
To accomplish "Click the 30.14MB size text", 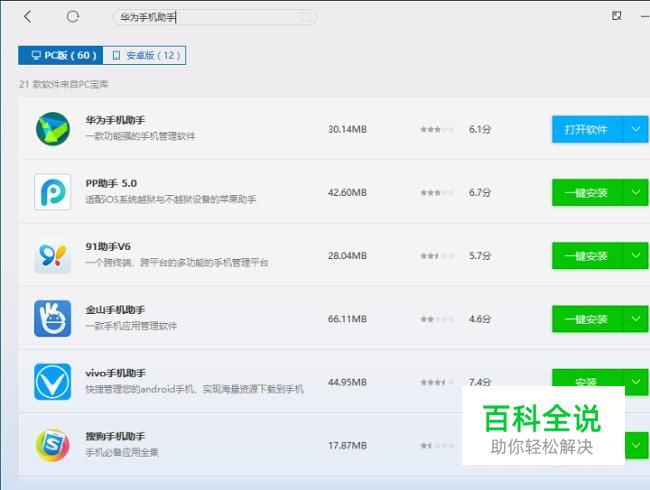I will point(347,129).
